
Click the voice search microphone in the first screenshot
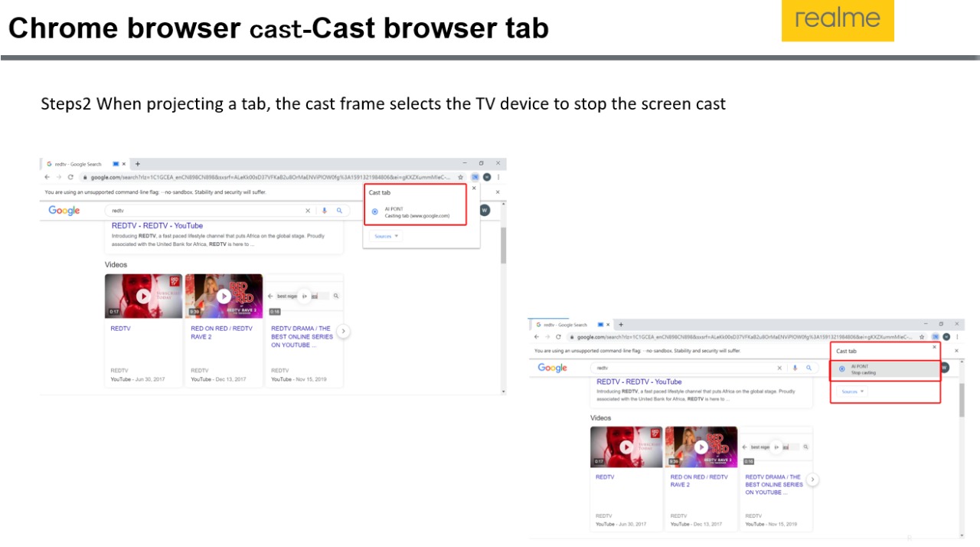(324, 211)
